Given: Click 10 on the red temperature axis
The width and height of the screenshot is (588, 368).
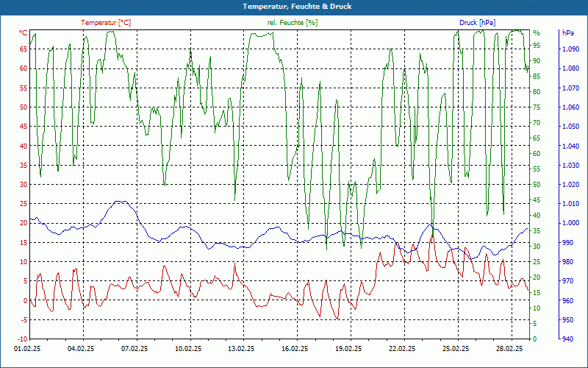Looking at the screenshot, I should [24, 262].
